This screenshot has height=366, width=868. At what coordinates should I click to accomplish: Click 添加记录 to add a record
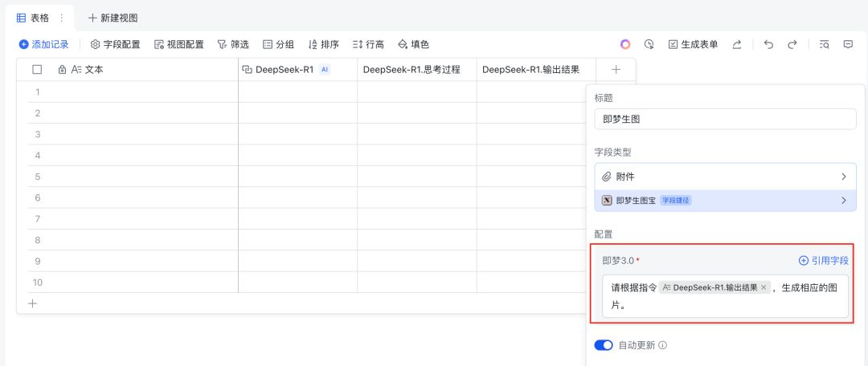coord(43,44)
